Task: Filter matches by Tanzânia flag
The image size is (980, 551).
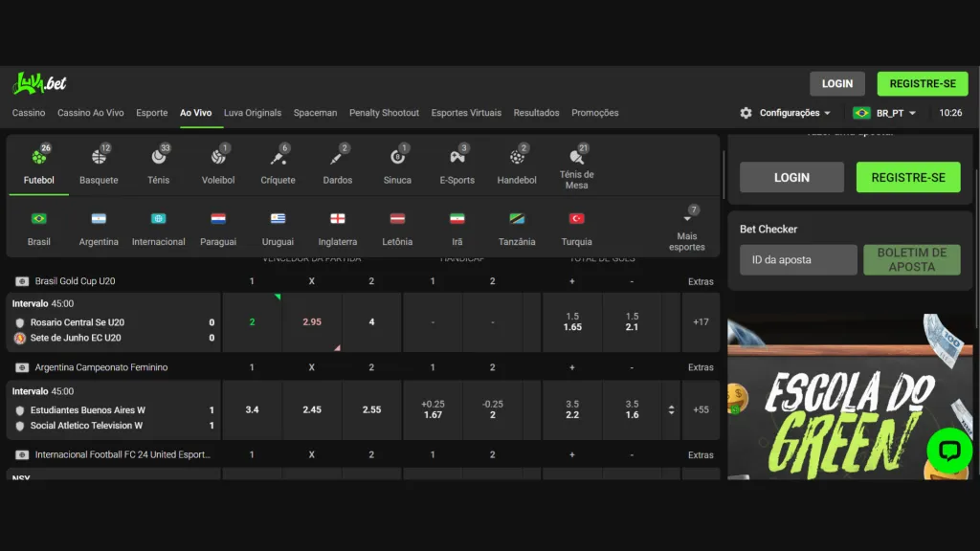Action: [517, 219]
